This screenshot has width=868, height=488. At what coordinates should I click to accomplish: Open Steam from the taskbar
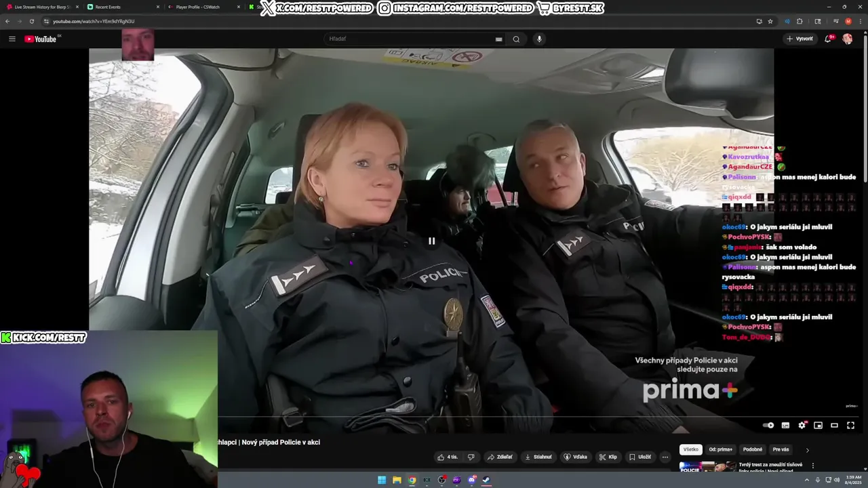[x=487, y=480]
